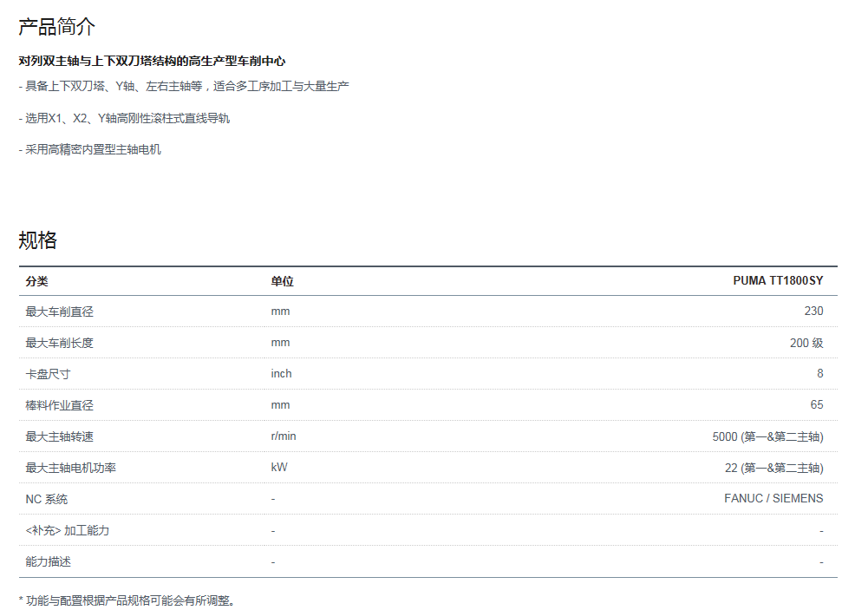868x610 pixels.
Task: Click the FANUC / SIEMENS value
Action: coord(773,499)
